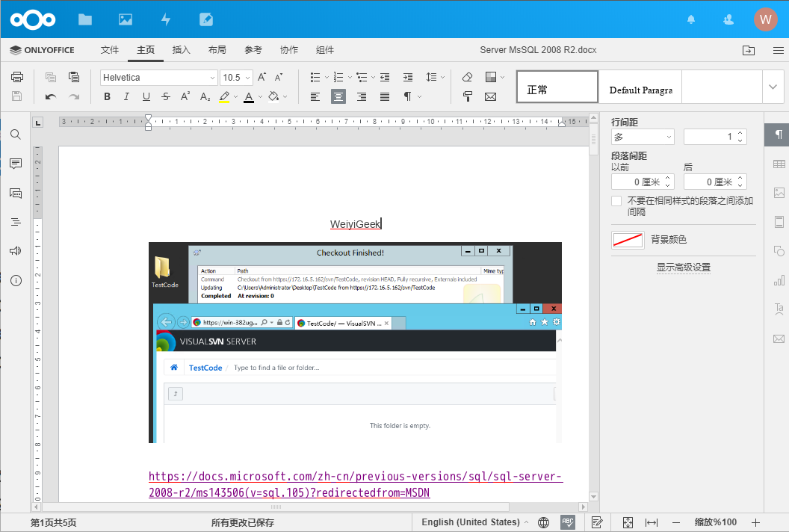Toggle italic formatting
This screenshot has height=532, width=789.
[x=126, y=96]
